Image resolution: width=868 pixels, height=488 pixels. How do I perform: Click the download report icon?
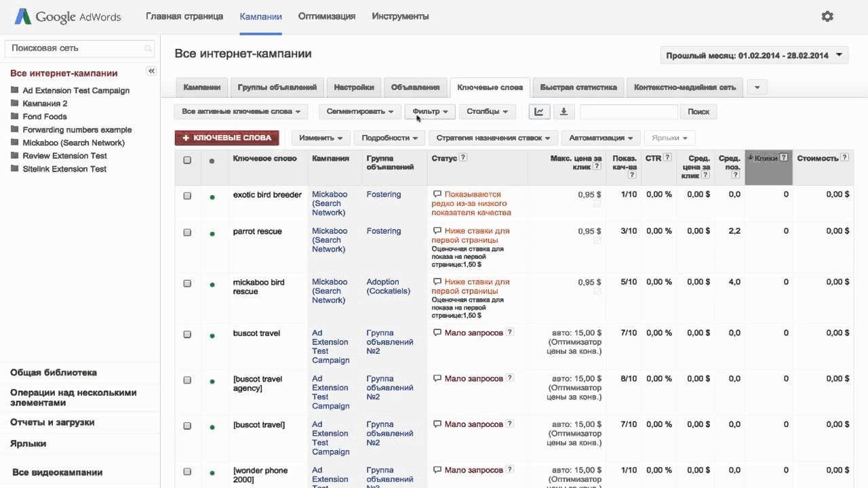pos(564,112)
